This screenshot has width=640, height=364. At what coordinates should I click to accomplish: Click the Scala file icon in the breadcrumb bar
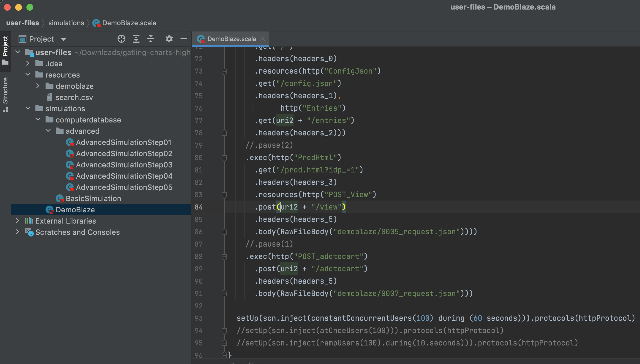coord(97,23)
